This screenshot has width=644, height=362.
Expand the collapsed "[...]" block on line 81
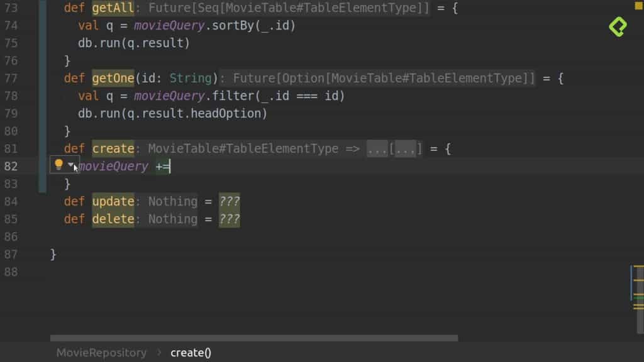coord(405,149)
